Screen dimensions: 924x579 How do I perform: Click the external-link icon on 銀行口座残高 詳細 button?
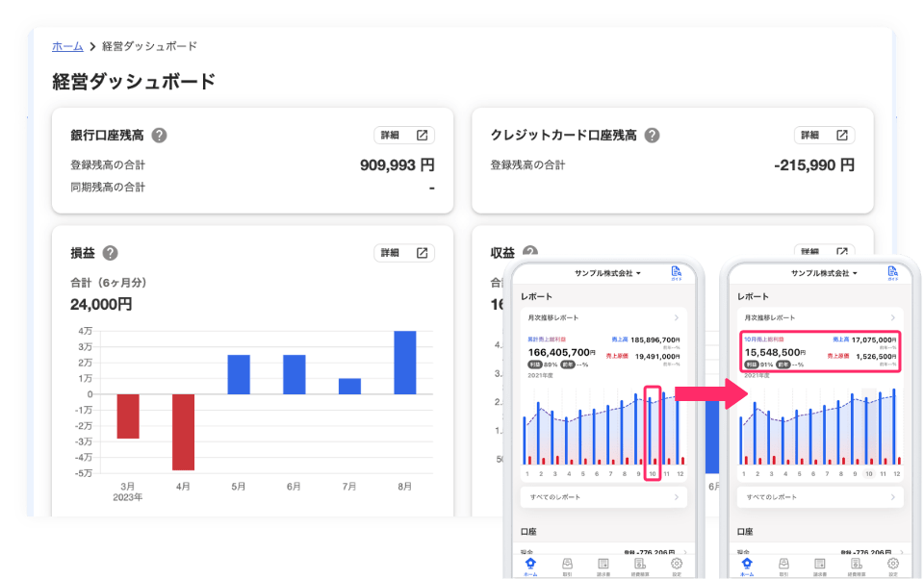(421, 135)
